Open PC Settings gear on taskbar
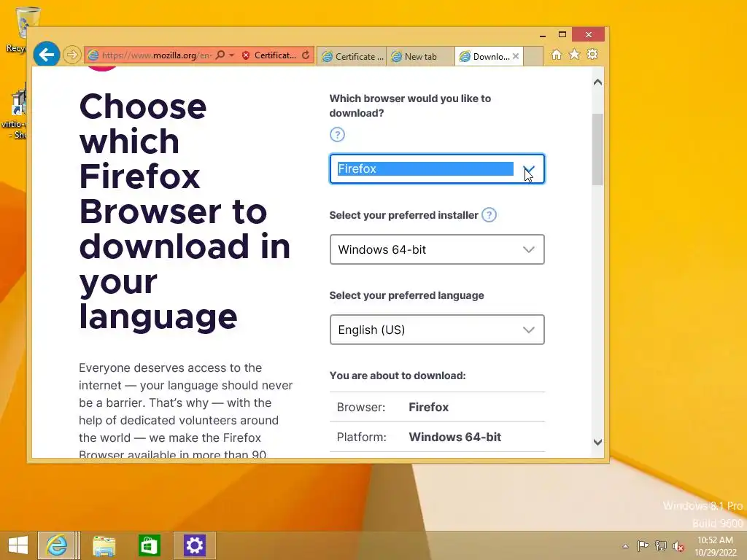The width and height of the screenshot is (747, 560). coord(194,545)
